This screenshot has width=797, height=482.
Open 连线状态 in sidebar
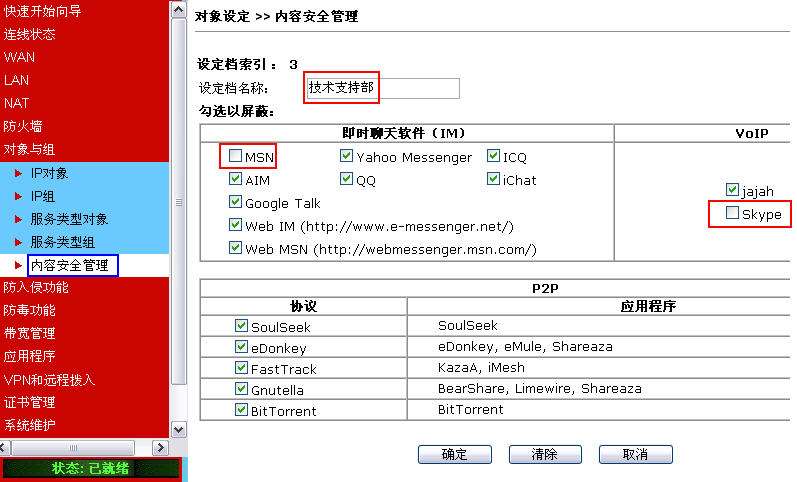[x=29, y=34]
